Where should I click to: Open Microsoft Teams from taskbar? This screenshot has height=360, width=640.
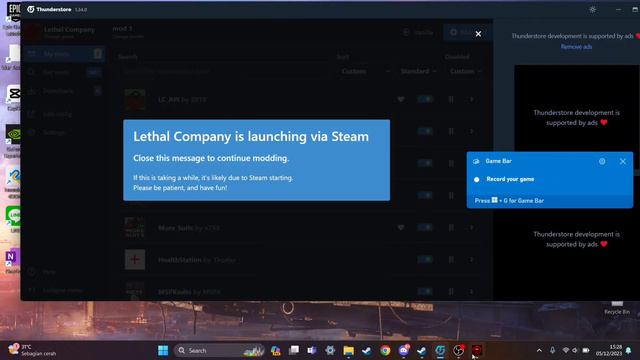tap(312, 350)
